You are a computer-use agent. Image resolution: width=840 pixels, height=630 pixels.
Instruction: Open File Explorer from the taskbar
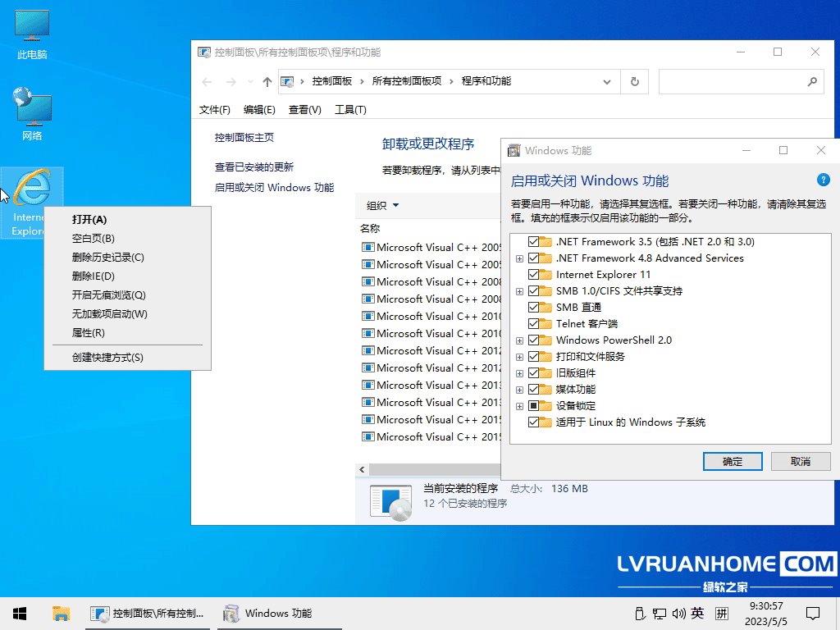(61, 613)
